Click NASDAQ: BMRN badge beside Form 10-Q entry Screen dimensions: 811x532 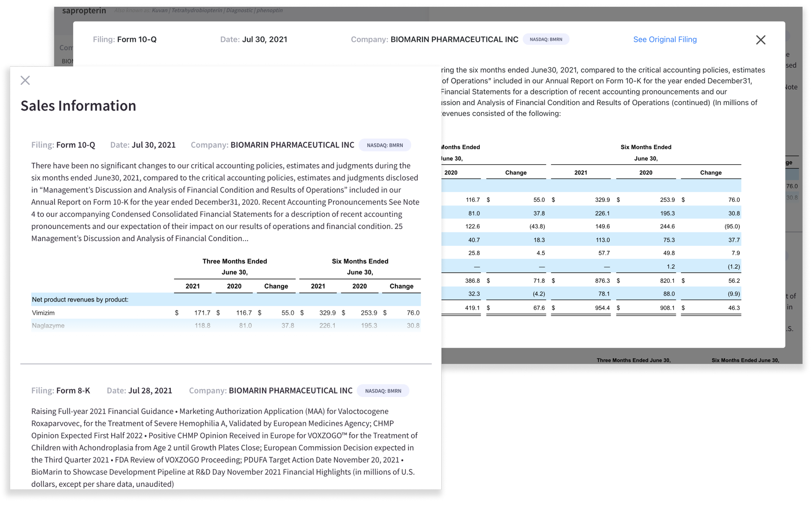(x=384, y=145)
